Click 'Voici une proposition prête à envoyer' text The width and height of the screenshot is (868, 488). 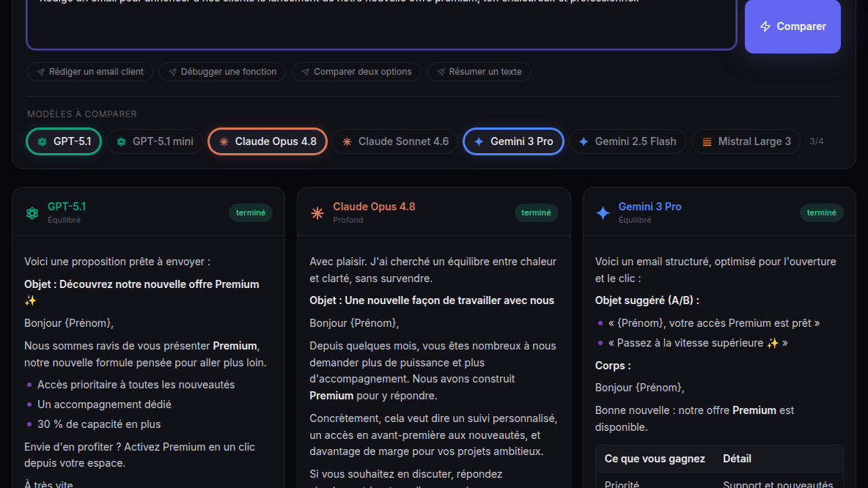117,262
